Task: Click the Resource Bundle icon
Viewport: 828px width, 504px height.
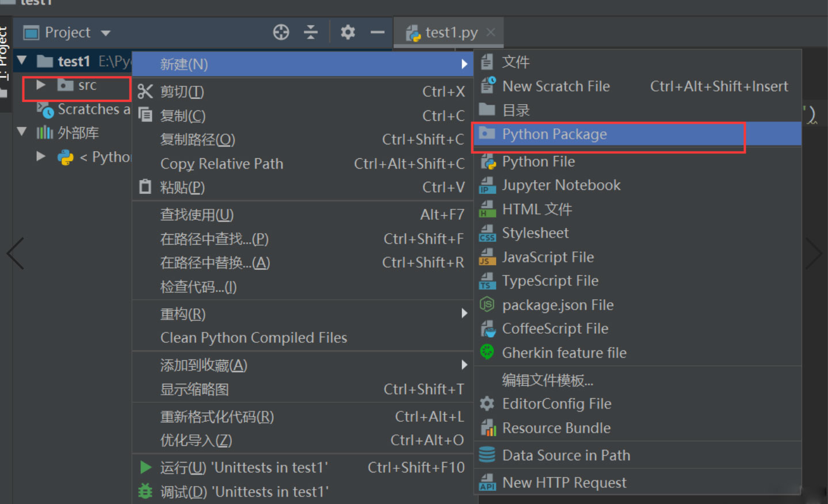Action: tap(487, 427)
